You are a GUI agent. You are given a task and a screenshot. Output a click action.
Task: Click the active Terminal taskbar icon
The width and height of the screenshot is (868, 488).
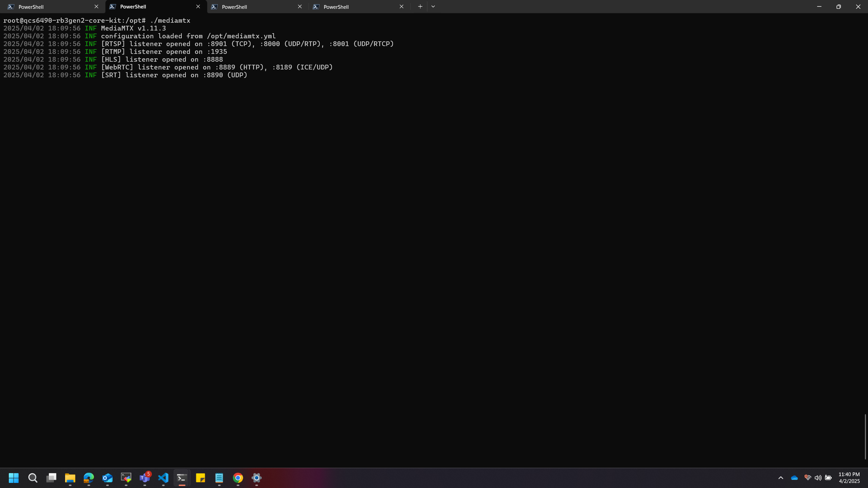point(182,478)
